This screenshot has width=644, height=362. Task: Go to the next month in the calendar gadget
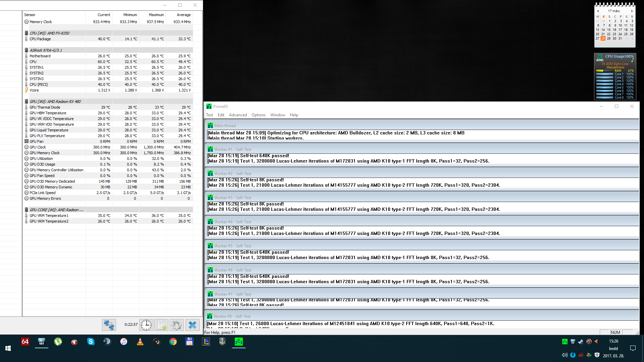[632, 11]
